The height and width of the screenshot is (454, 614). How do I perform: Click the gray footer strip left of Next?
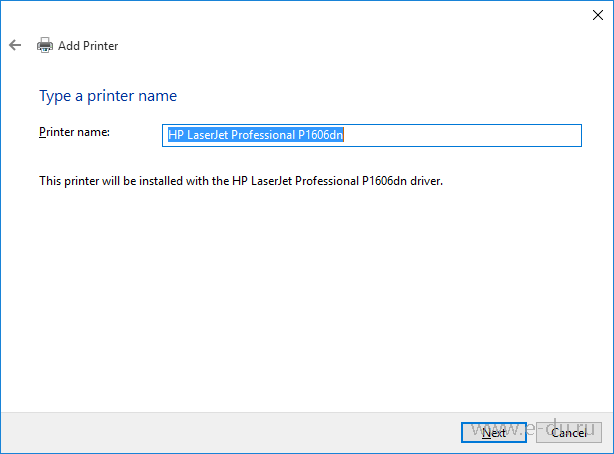tap(230, 432)
